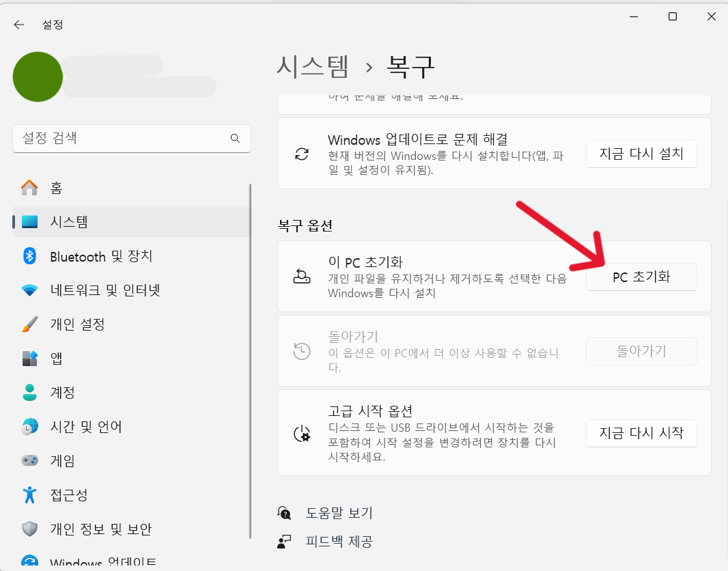Viewport: 728px width, 571px height.
Task: Go to 개인 정보 및 보안
Action: 131,529
